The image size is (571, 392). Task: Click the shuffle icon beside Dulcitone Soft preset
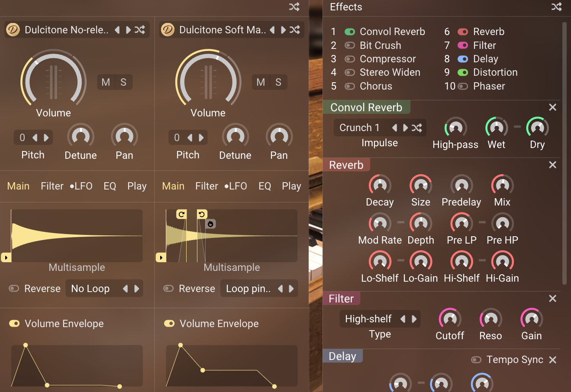point(294,29)
